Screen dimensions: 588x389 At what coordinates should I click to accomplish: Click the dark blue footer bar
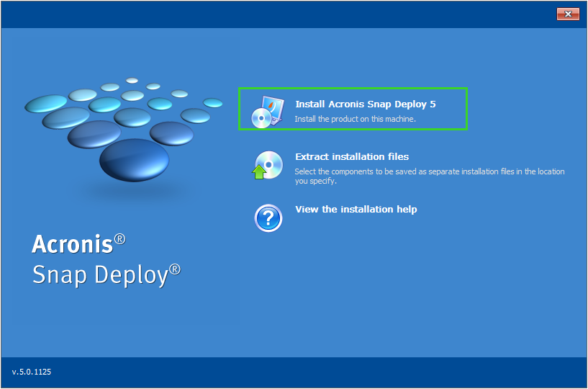tap(288, 372)
